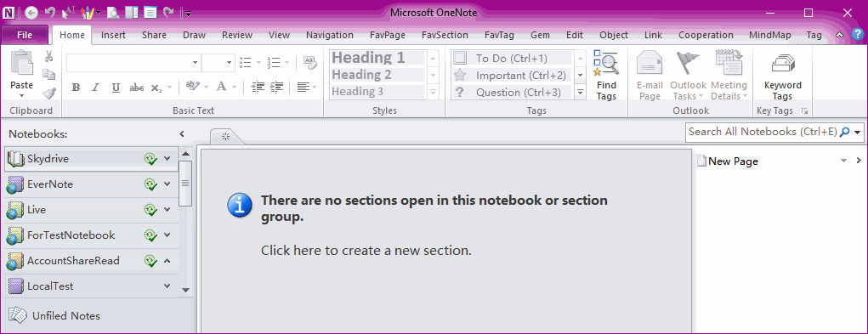This screenshot has width=868, height=334.
Task: Open the font size dropdown
Action: coord(230,63)
